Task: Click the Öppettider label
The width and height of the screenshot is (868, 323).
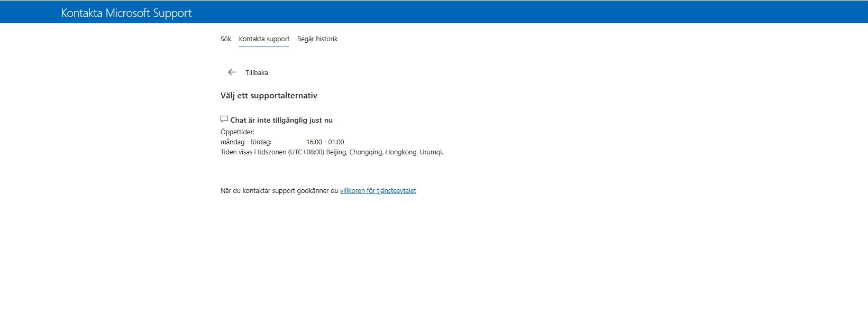Action: (x=237, y=132)
